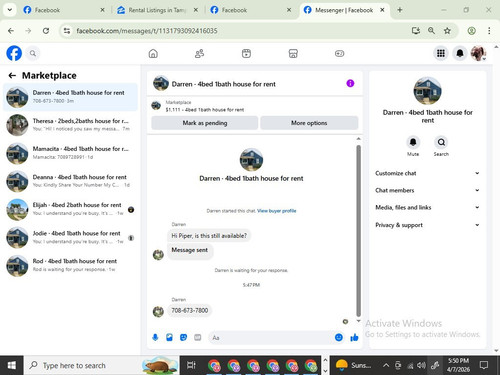Open the Notifications bell in Facebook header
500x375 pixels.
tap(460, 53)
